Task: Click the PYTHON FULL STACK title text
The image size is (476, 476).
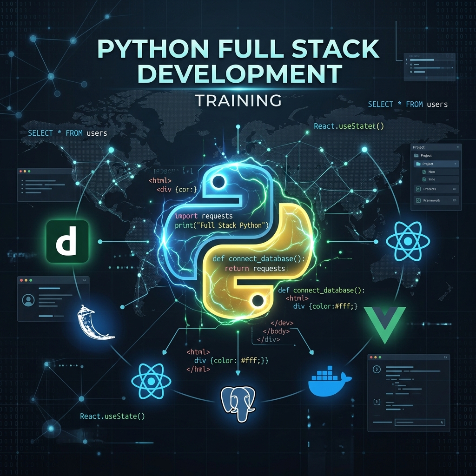Action: (x=238, y=48)
